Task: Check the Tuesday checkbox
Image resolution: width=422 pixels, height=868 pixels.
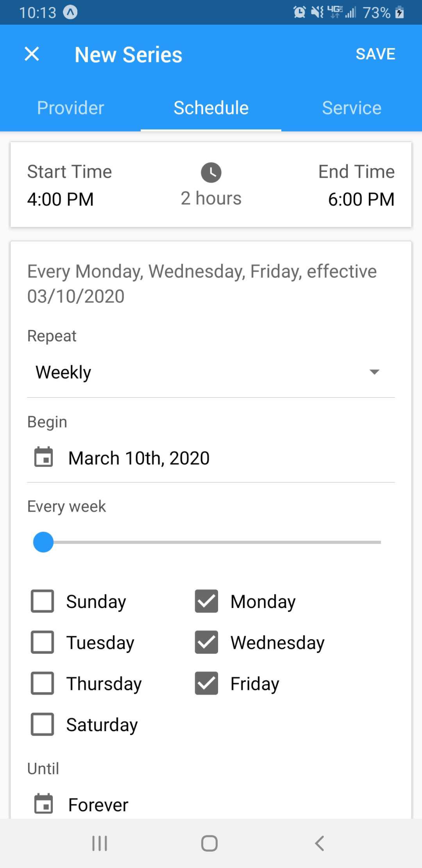Action: pyautogui.click(x=42, y=642)
